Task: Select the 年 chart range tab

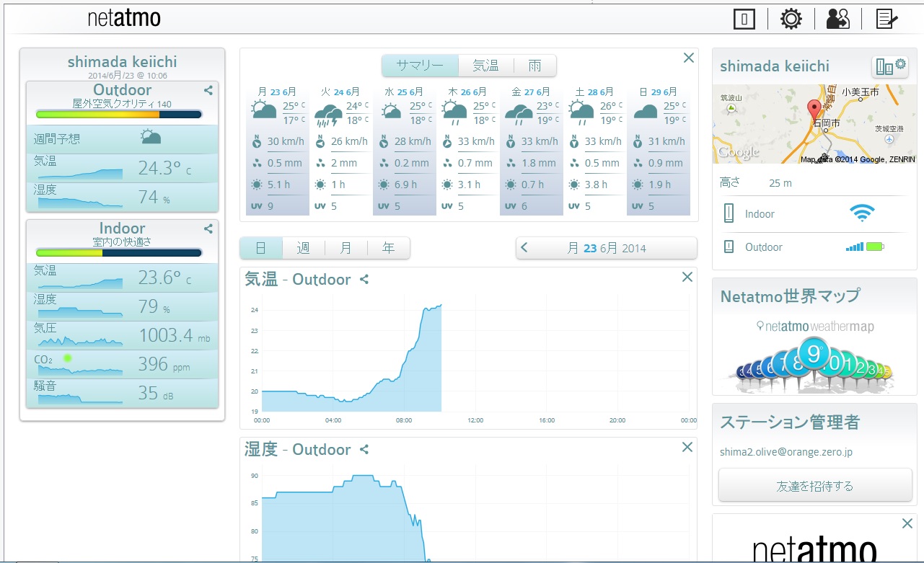Action: [x=388, y=248]
